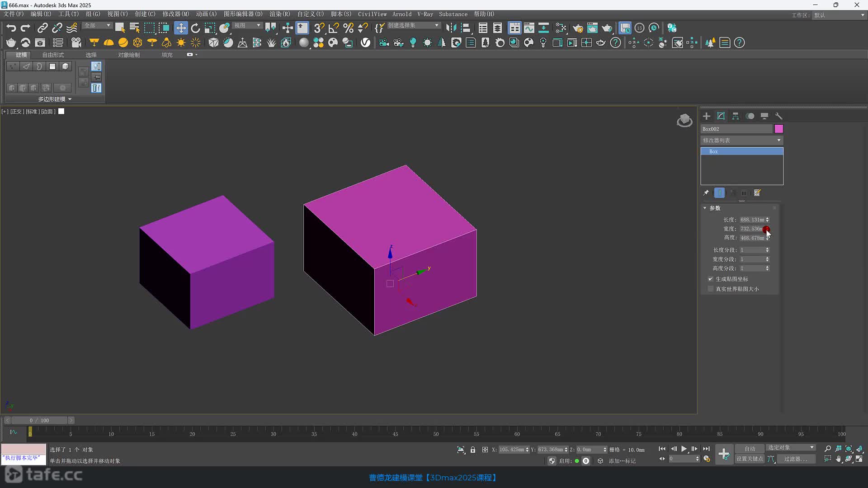The width and height of the screenshot is (868, 488).
Task: Open the 工作区 默认 workspace dropdown
Action: click(840, 15)
